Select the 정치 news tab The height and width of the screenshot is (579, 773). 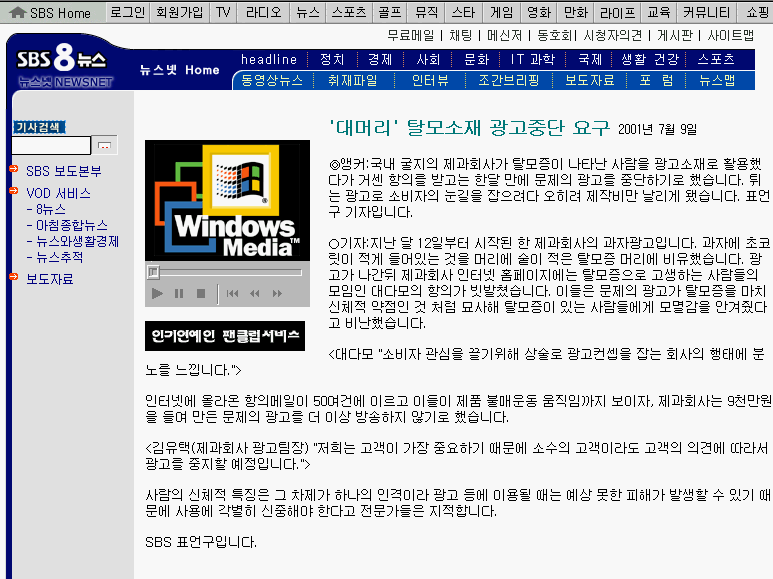click(x=332, y=60)
